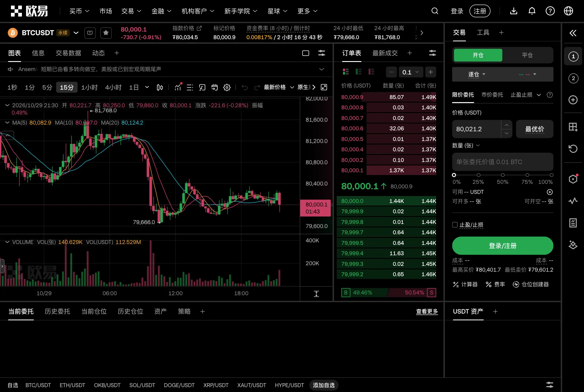584x392 pixels.
Task: Open the calculator tool
Action: pyautogui.click(x=465, y=284)
